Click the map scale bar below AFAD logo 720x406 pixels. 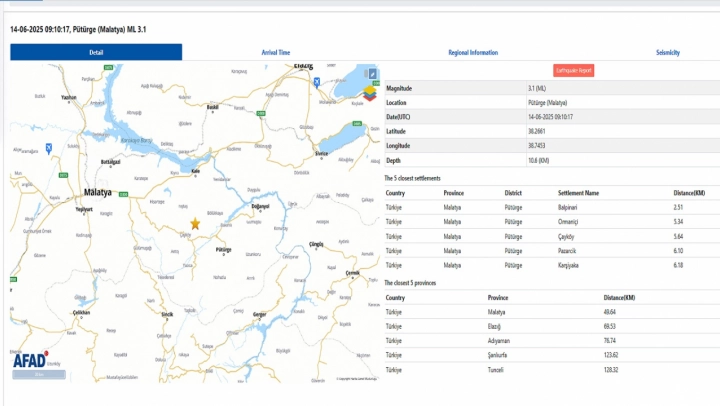(40, 375)
